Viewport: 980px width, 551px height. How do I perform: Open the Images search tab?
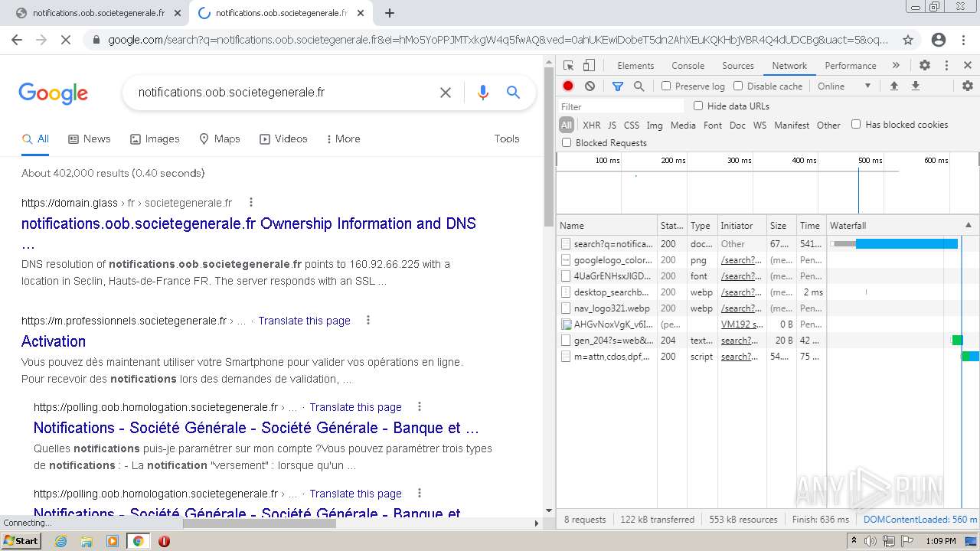pyautogui.click(x=155, y=139)
